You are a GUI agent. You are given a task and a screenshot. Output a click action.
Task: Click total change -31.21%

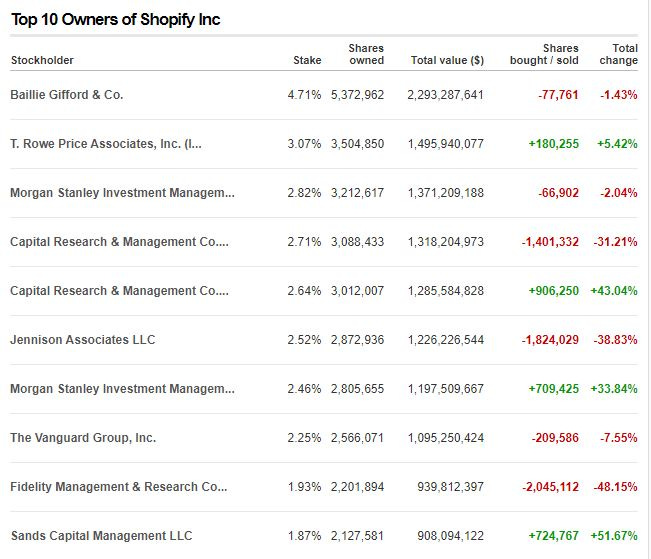[615, 242]
